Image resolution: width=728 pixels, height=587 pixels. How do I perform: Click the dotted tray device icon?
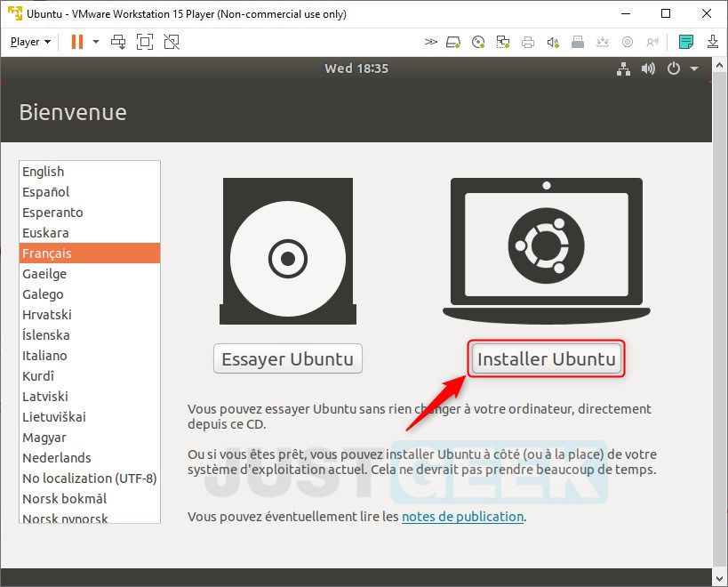tap(603, 43)
